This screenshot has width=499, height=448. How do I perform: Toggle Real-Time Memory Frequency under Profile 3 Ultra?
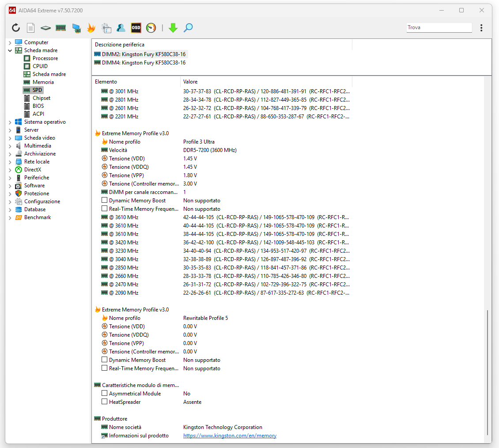pos(104,209)
